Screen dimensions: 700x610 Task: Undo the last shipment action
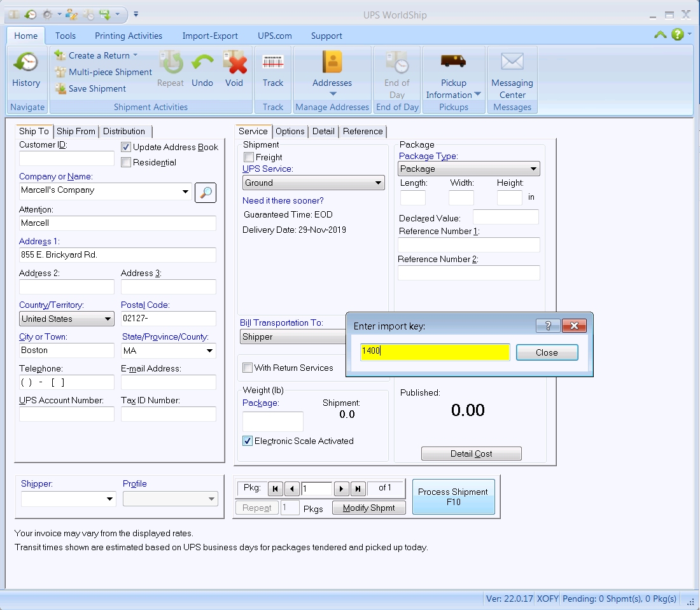[x=202, y=70]
